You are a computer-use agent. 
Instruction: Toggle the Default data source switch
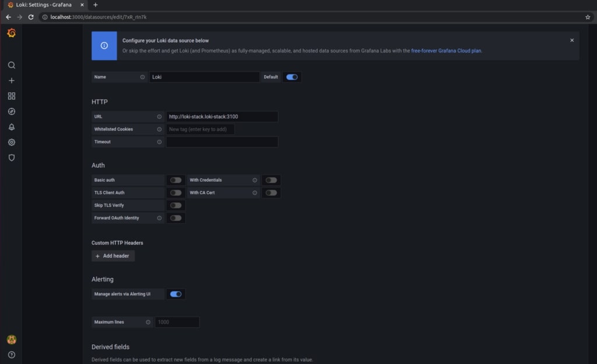point(292,77)
